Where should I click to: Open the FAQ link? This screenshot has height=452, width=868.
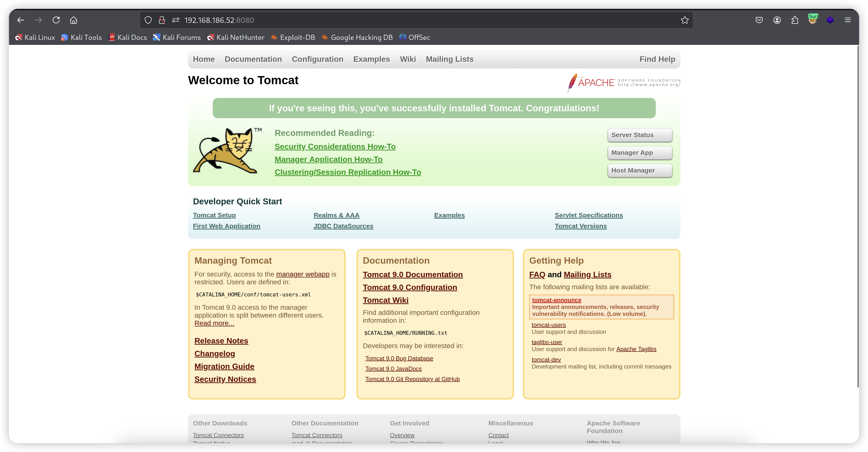pyautogui.click(x=537, y=275)
